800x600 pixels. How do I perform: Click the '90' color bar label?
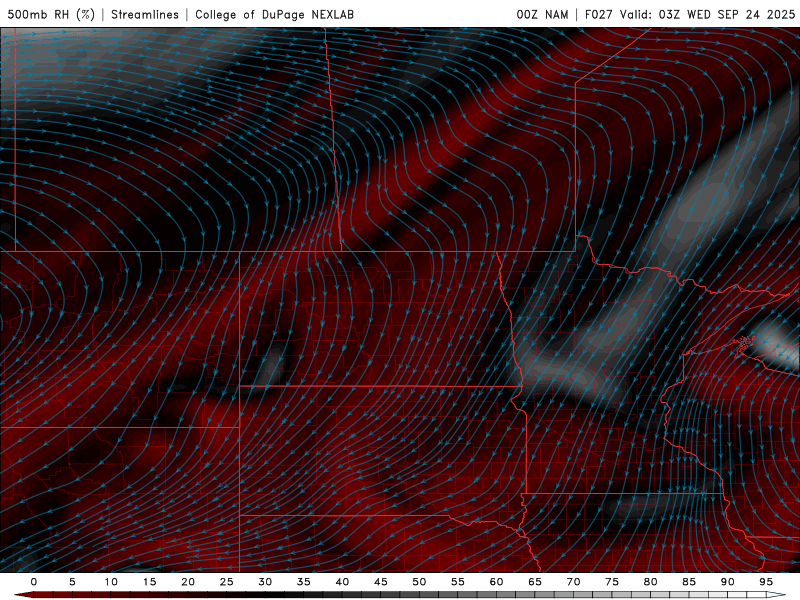coord(727,582)
